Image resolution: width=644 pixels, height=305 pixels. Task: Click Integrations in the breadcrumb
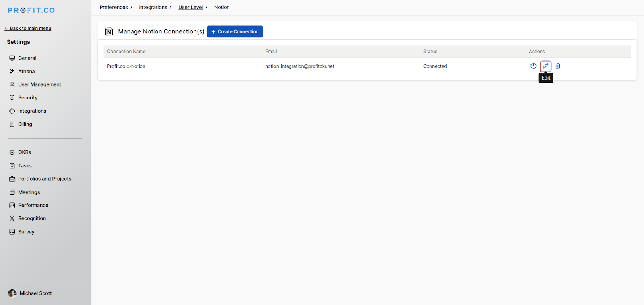point(153,7)
